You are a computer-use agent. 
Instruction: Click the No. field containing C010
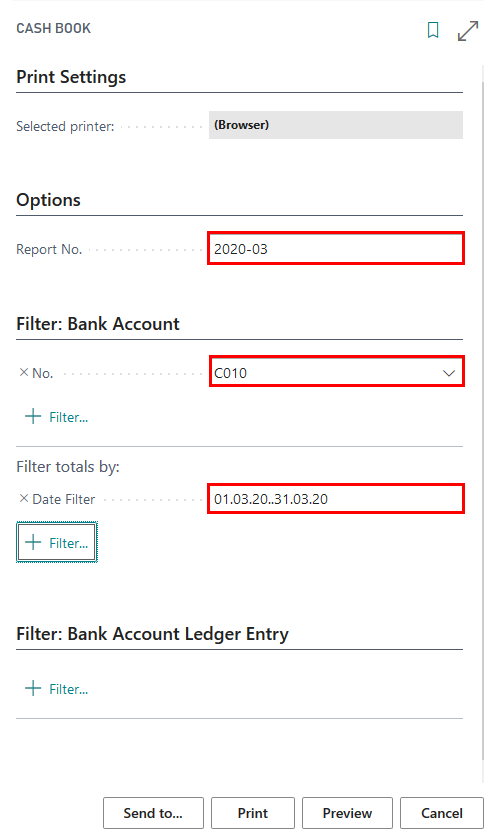click(336, 372)
